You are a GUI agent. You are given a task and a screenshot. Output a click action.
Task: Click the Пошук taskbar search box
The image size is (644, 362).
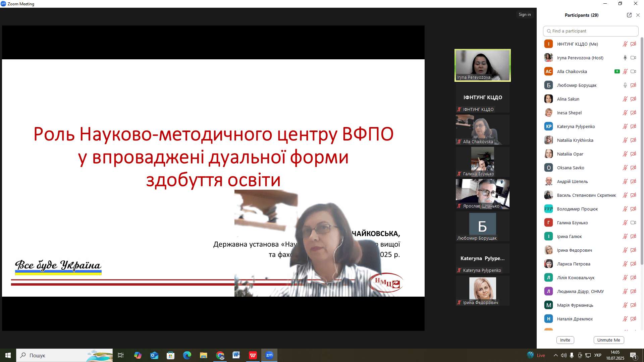point(64,355)
